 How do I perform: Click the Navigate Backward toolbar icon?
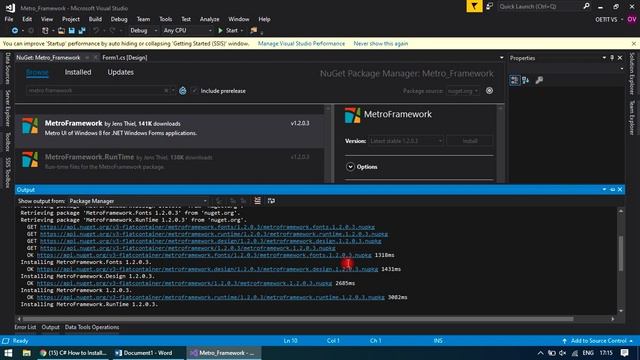(14, 31)
